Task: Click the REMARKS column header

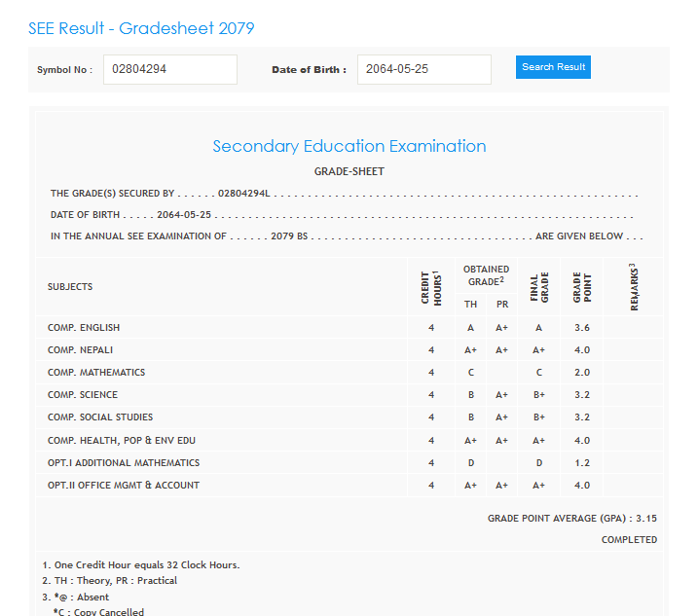Action: pyautogui.click(x=635, y=286)
